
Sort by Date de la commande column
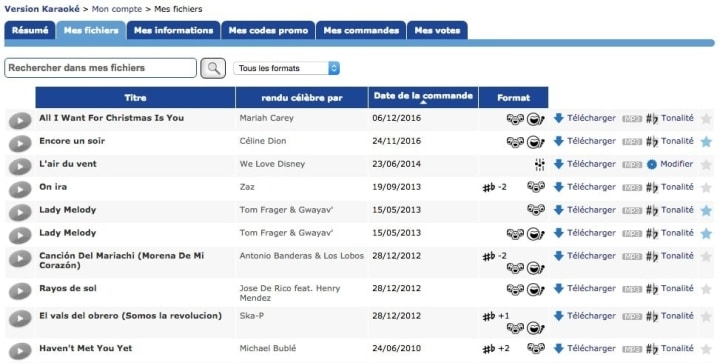pos(423,97)
